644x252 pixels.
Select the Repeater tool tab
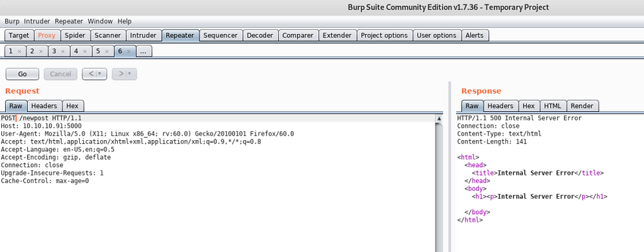point(180,35)
